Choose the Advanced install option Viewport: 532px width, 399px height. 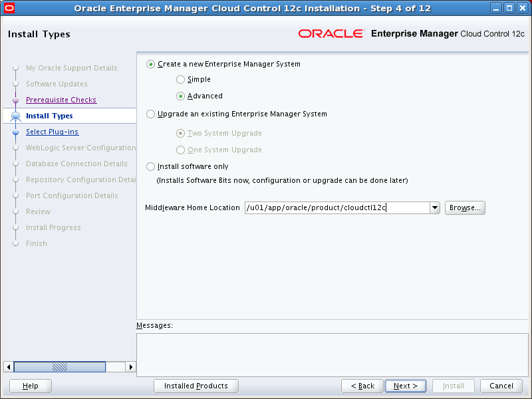[x=180, y=96]
